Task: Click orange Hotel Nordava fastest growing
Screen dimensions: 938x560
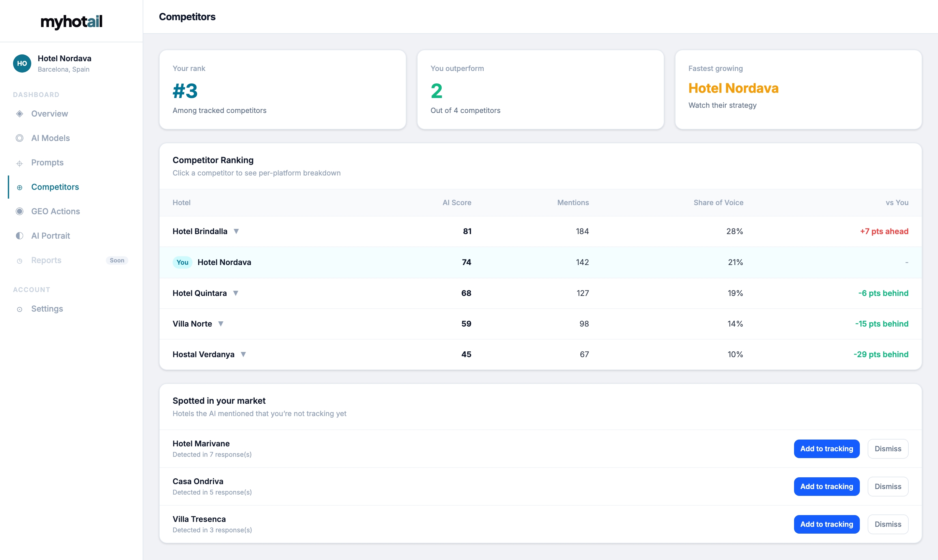Action: pos(733,88)
